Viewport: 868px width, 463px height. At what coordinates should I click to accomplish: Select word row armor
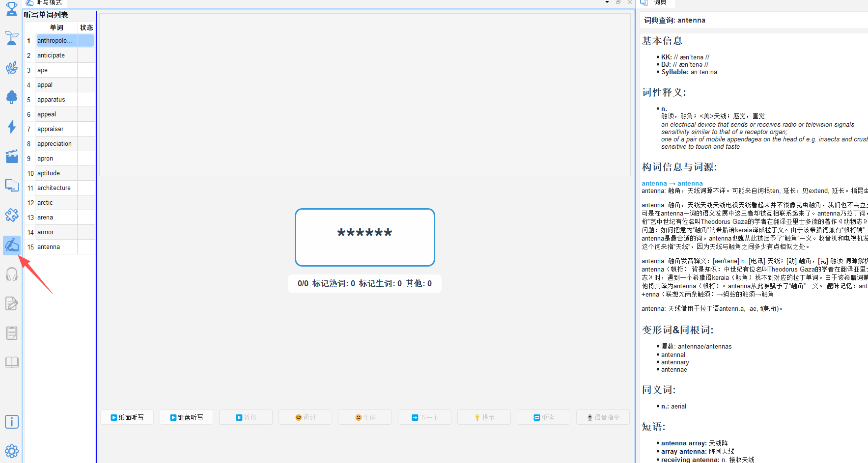(60, 232)
